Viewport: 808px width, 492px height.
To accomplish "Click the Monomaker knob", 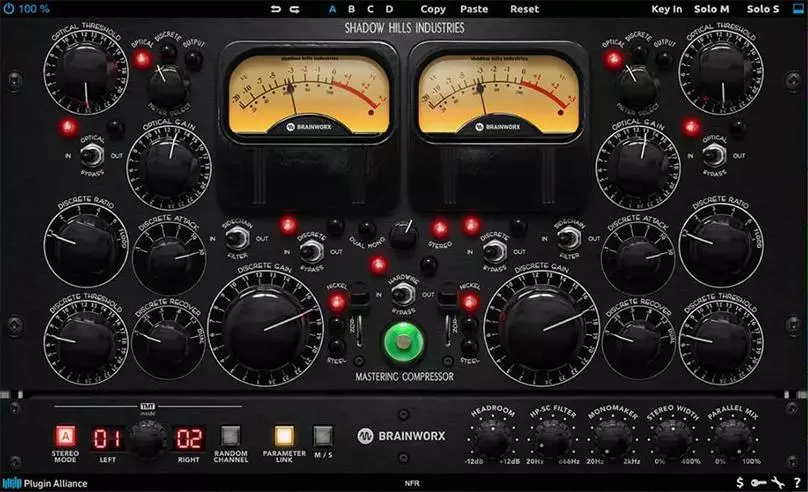I will point(612,438).
